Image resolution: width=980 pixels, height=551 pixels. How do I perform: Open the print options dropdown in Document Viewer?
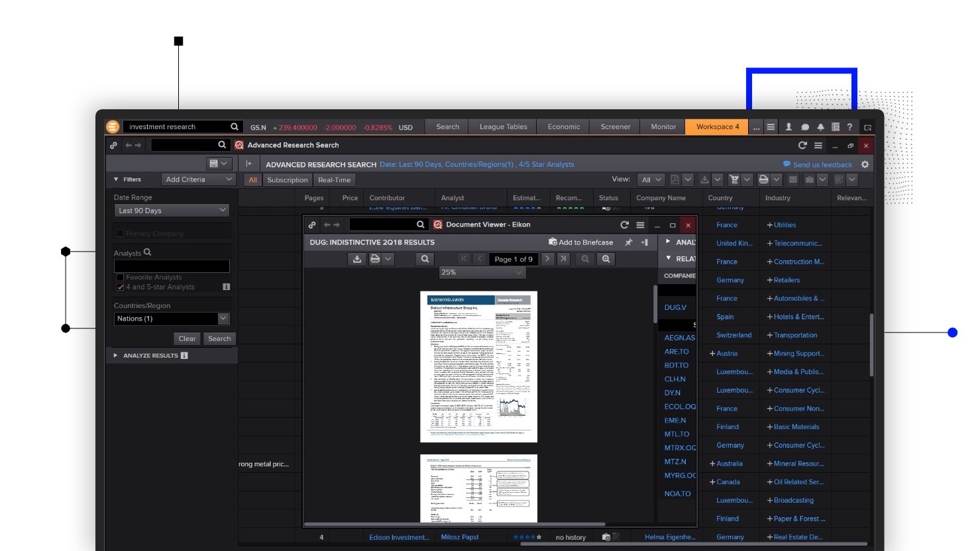(388, 259)
